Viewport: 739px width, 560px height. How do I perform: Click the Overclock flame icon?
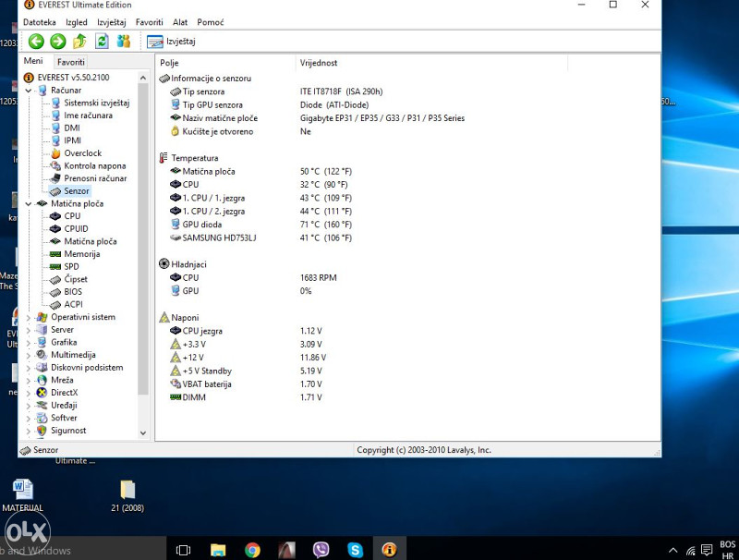click(x=55, y=153)
